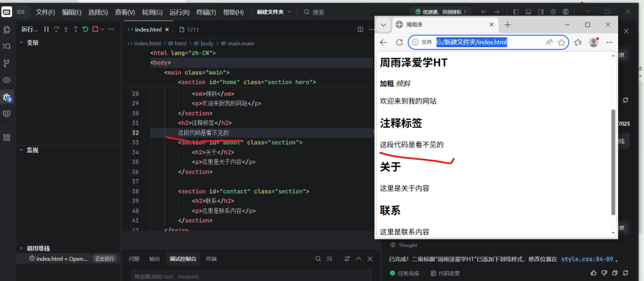This screenshot has height=281, width=644.
Task: Open 帮助(H) menu
Action: pos(233,12)
